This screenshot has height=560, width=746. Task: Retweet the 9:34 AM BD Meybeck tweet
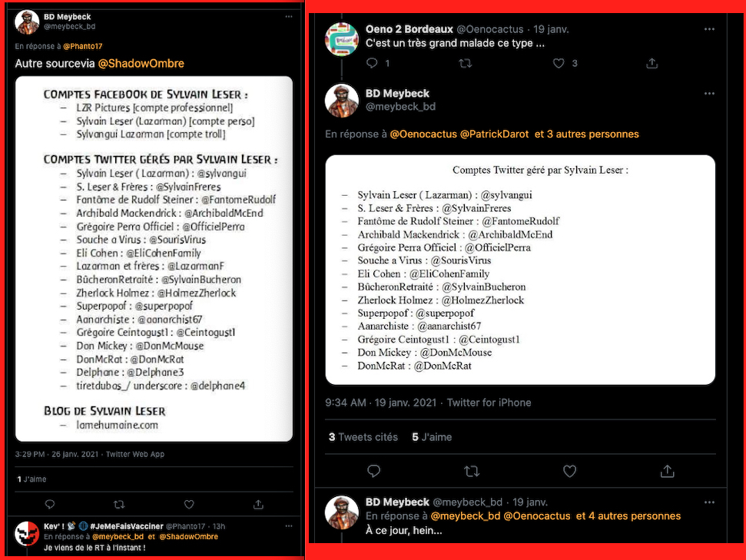[472, 470]
